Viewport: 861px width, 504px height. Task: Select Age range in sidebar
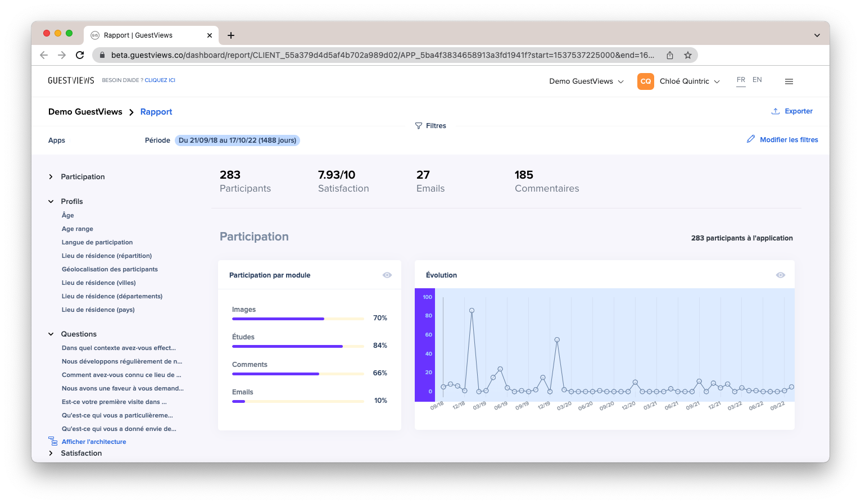pyautogui.click(x=78, y=229)
